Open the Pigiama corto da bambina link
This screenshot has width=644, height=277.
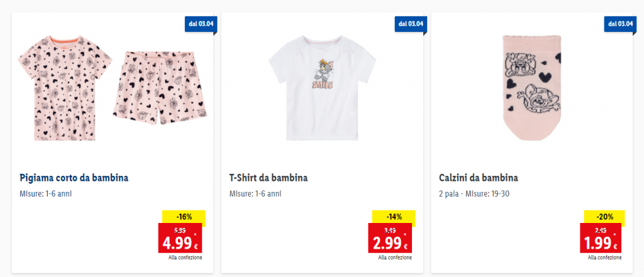click(74, 178)
